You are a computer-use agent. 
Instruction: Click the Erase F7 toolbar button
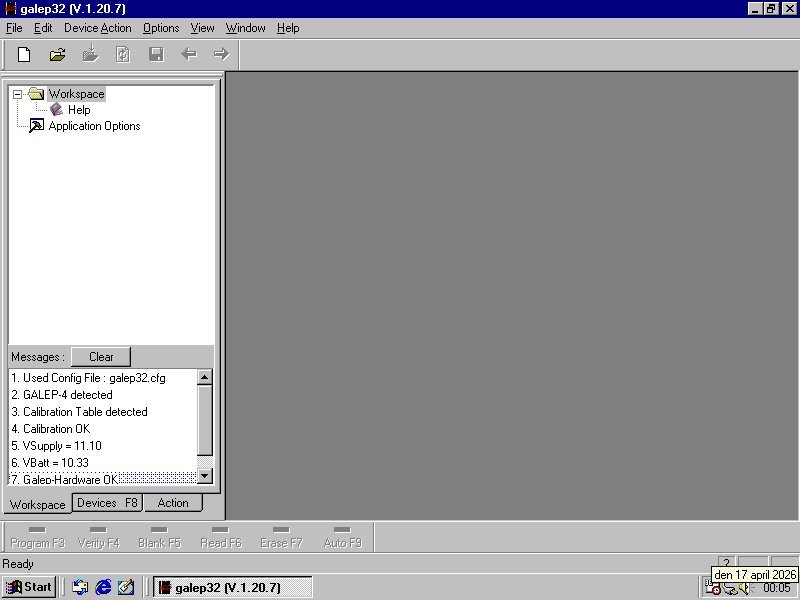click(x=281, y=537)
